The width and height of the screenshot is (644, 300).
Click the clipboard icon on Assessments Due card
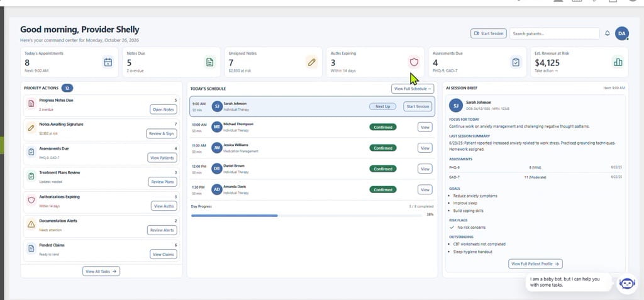(516, 62)
